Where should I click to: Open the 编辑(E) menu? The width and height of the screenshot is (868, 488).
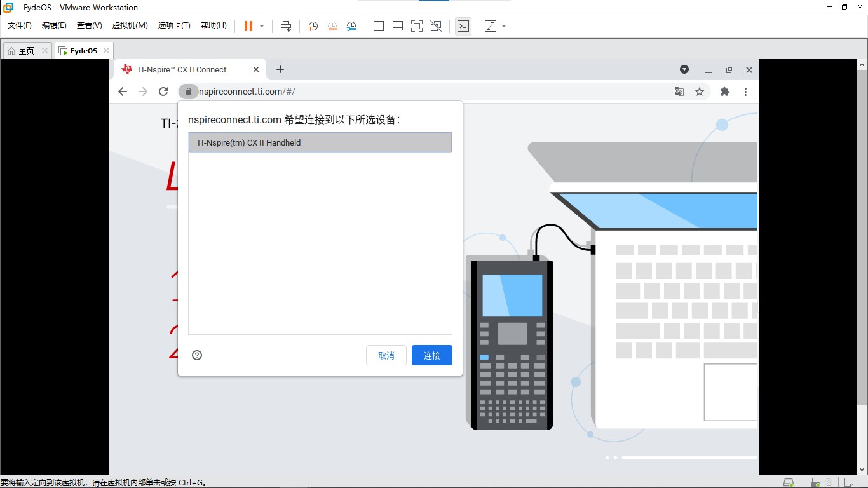pyautogui.click(x=54, y=25)
